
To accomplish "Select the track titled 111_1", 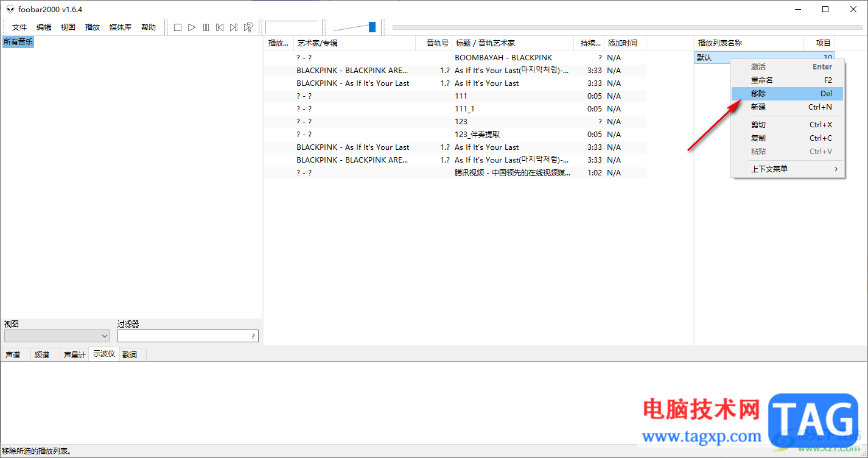I will pos(455,108).
